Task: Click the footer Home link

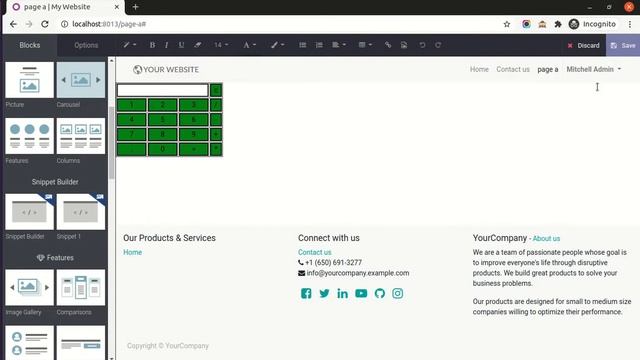Action: pyautogui.click(x=133, y=252)
